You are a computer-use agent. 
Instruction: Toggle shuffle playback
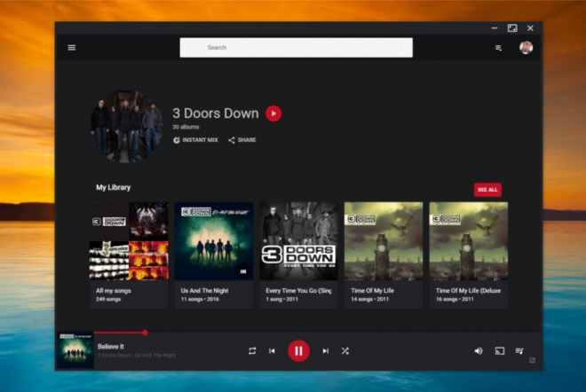345,351
